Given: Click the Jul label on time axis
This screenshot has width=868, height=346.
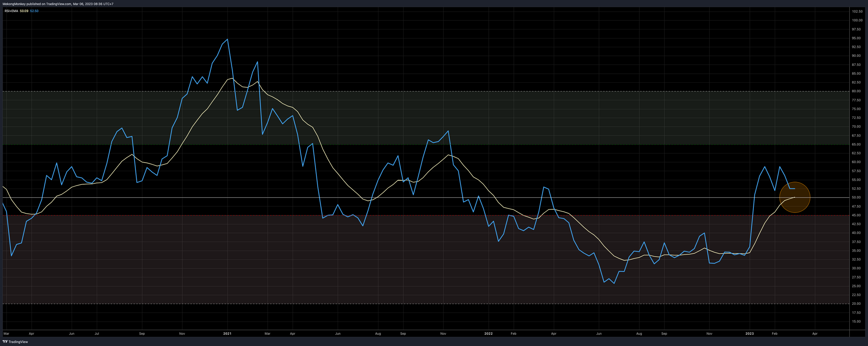Looking at the screenshot, I should (97, 334).
